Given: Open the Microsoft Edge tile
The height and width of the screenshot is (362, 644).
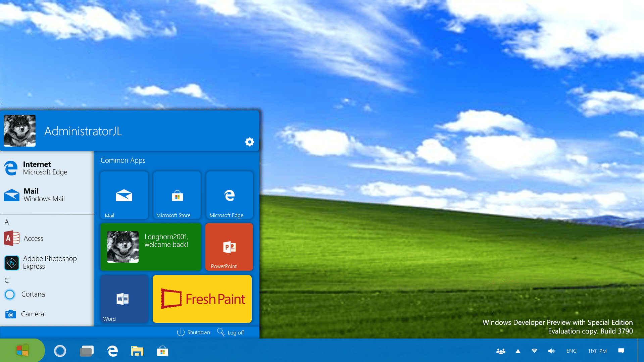Looking at the screenshot, I should pyautogui.click(x=230, y=195).
